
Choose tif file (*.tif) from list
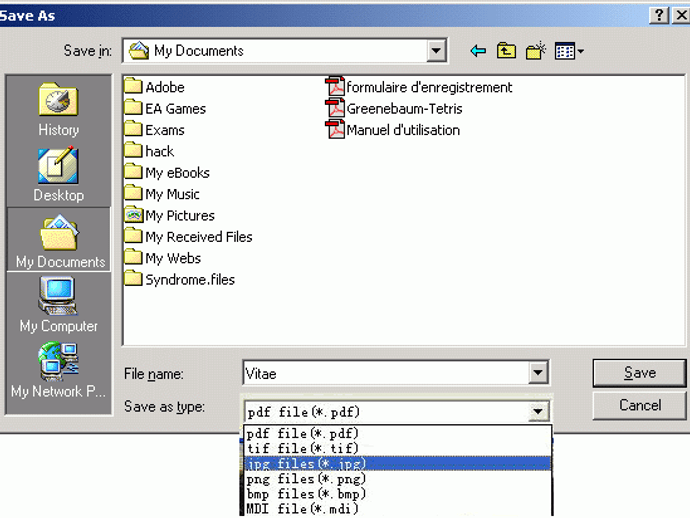pos(398,448)
